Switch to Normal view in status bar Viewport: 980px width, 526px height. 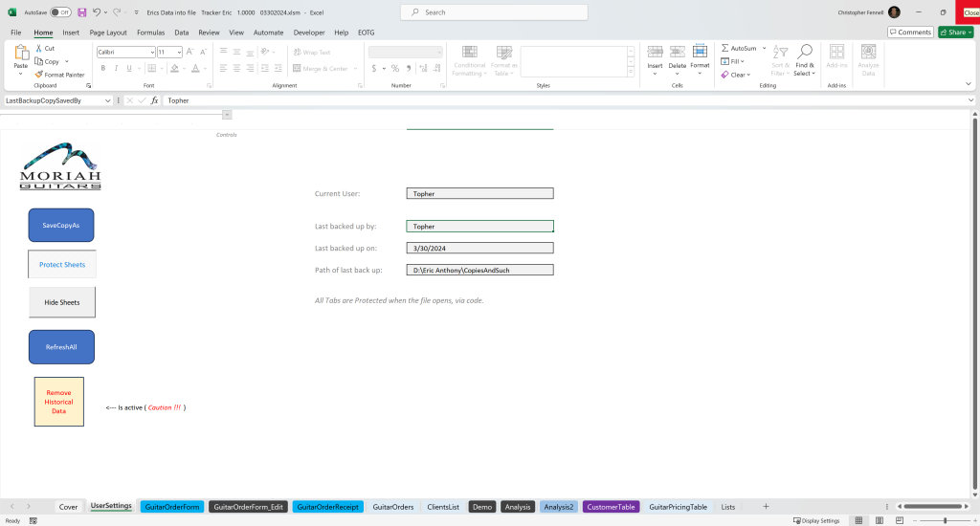tap(858, 520)
